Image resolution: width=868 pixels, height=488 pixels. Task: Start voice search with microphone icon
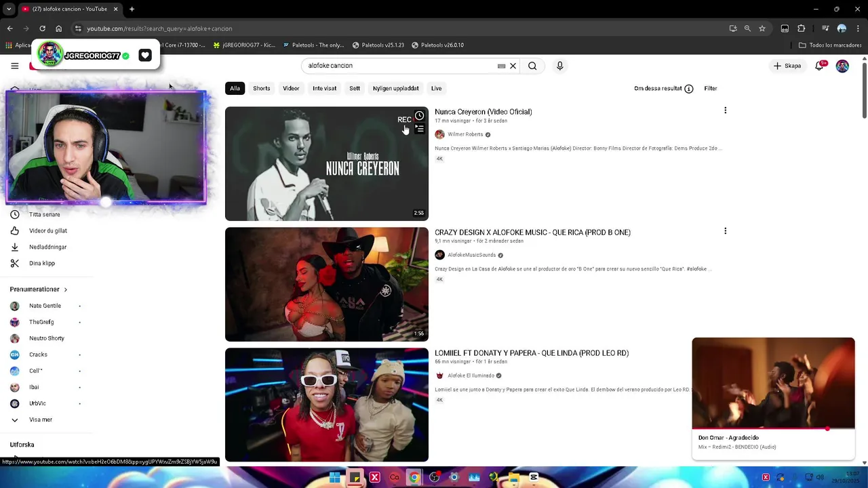coord(559,66)
